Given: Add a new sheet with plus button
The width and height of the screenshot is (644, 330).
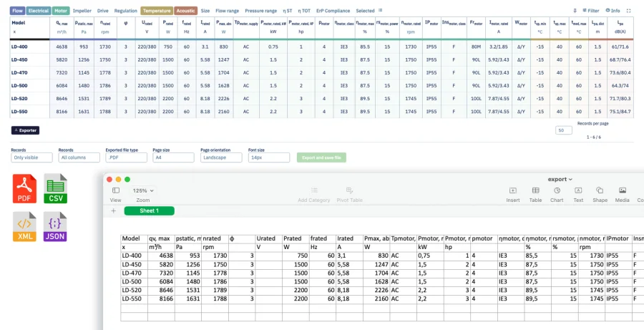Looking at the screenshot, I should (x=113, y=211).
